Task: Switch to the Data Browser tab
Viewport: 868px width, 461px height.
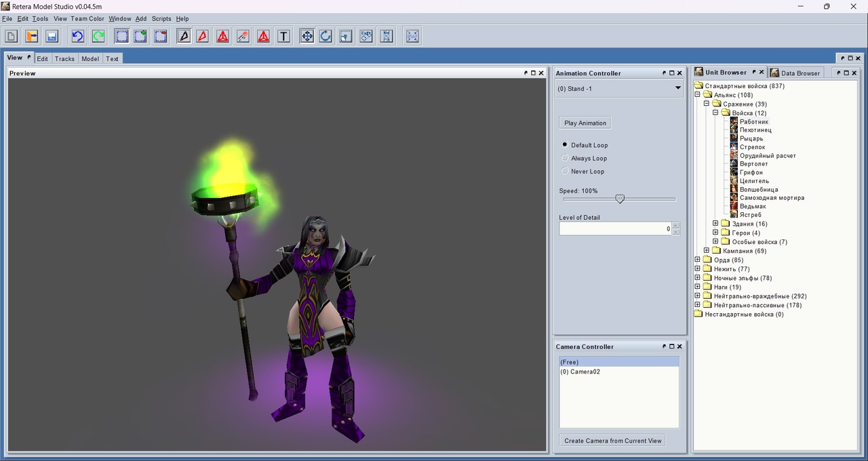Action: click(x=795, y=73)
